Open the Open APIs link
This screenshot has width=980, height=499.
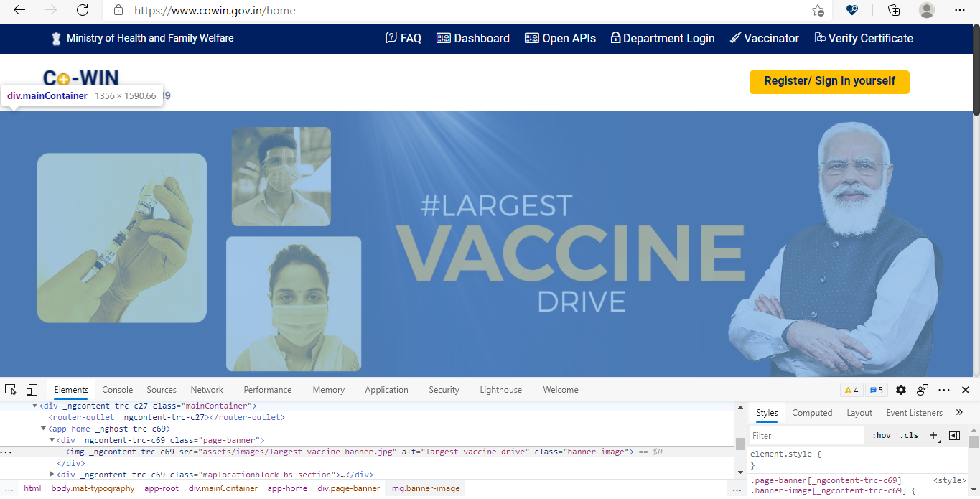[560, 38]
